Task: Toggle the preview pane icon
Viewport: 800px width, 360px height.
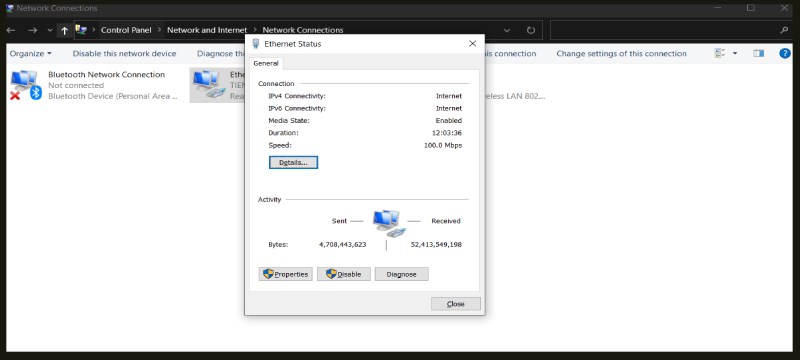Action: pos(759,54)
